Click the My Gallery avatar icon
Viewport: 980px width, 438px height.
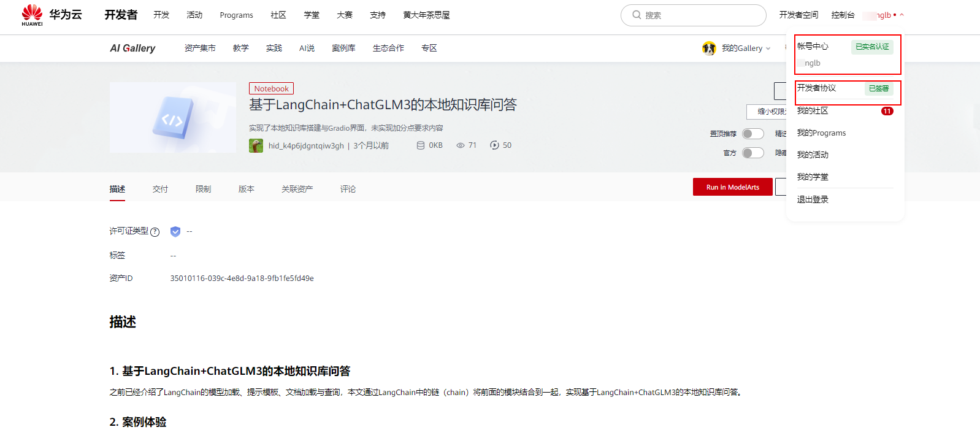pyautogui.click(x=709, y=48)
